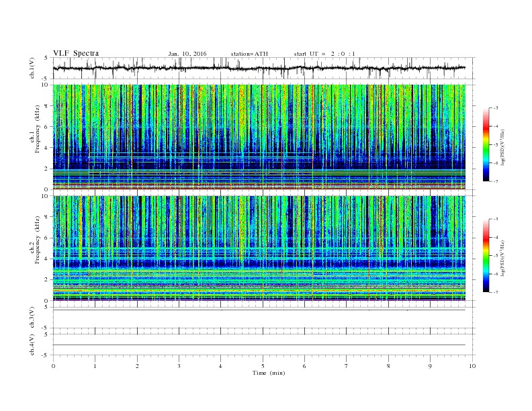Click the "-5" tick on ch.4 voltage axis
Viewport: 532px width, 411px height.
coord(46,355)
